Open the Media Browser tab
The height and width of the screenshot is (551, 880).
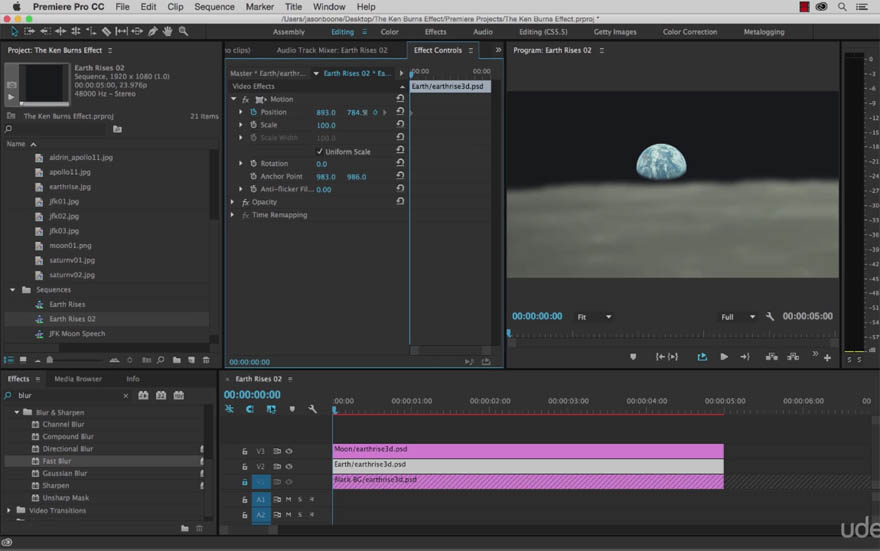point(78,379)
